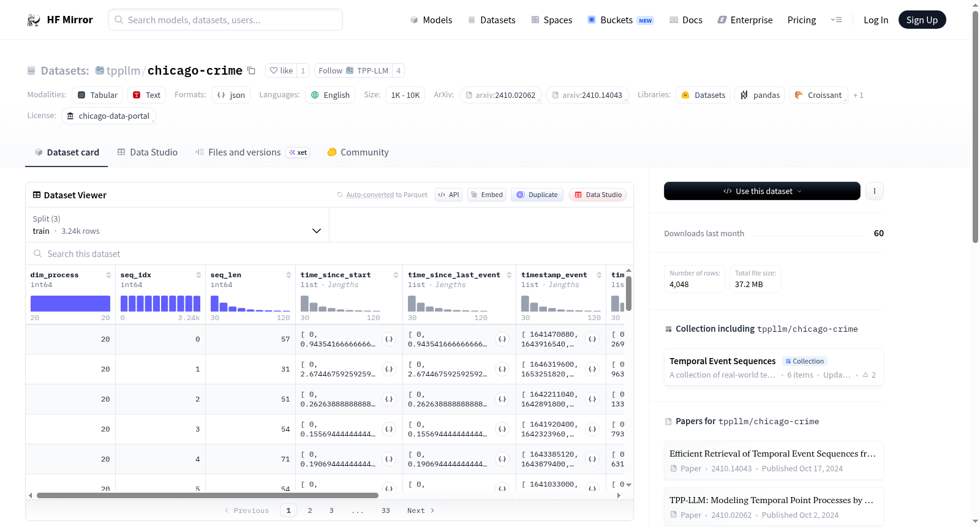The image size is (980, 527).
Task: Expand the more navigation menu icon
Action: click(836, 20)
